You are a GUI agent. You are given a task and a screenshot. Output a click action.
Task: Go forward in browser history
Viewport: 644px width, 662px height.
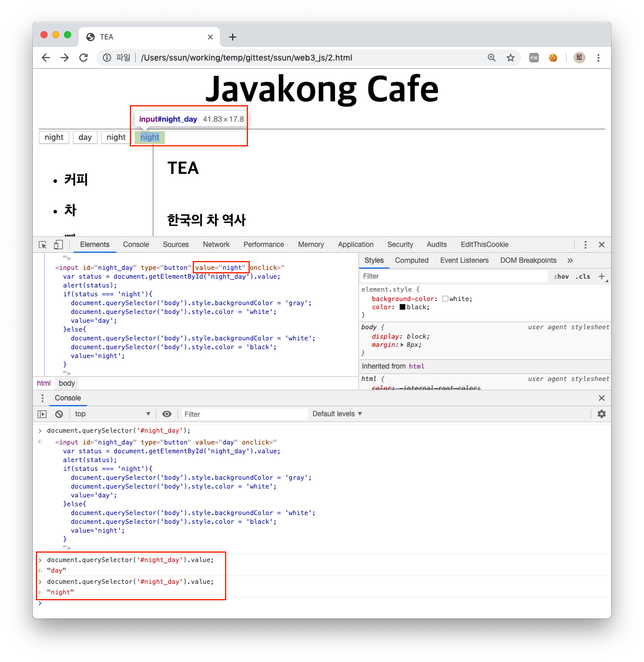[65, 58]
